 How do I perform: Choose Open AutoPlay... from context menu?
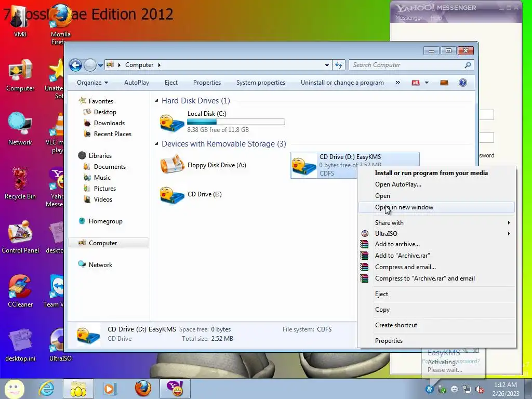[436, 184]
